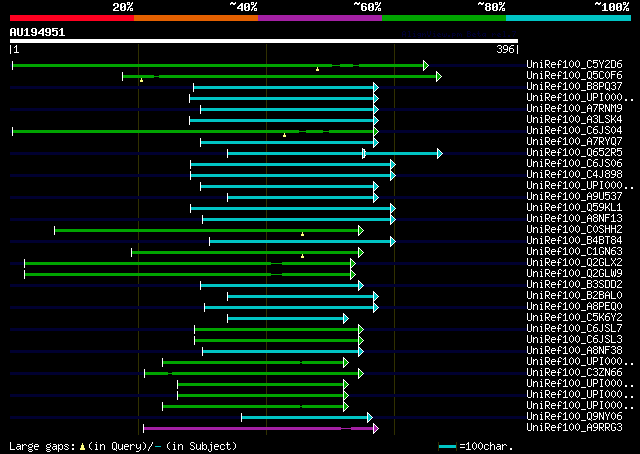Click the yellow gap marker under C6JS04 bar
This screenshot has height=454, width=640.
pyautogui.click(x=284, y=135)
